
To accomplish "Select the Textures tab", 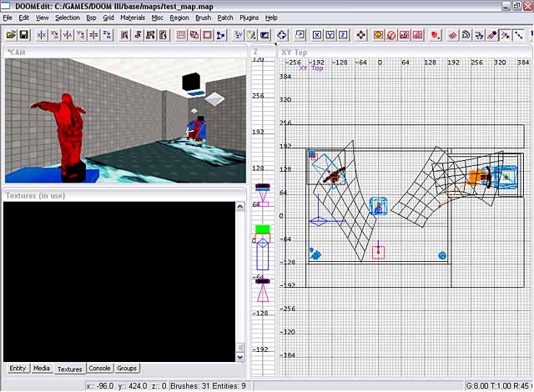I will pos(69,369).
